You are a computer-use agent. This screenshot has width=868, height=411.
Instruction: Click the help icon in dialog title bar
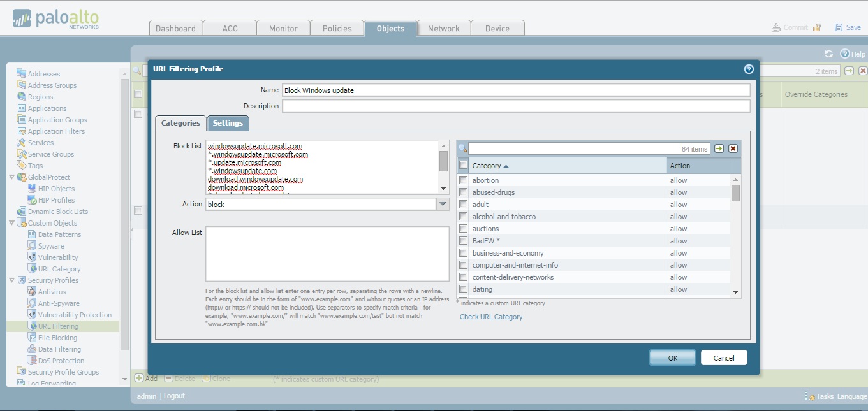(x=749, y=69)
